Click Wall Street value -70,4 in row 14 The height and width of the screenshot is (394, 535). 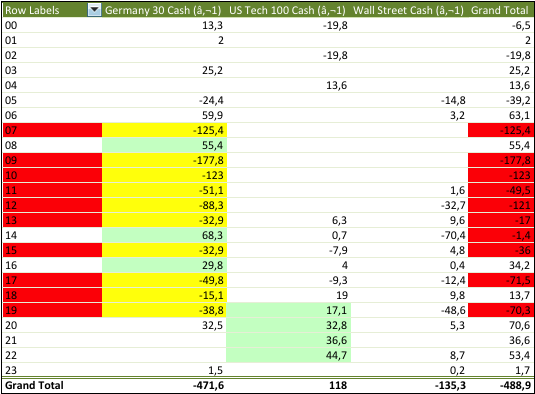pos(409,235)
